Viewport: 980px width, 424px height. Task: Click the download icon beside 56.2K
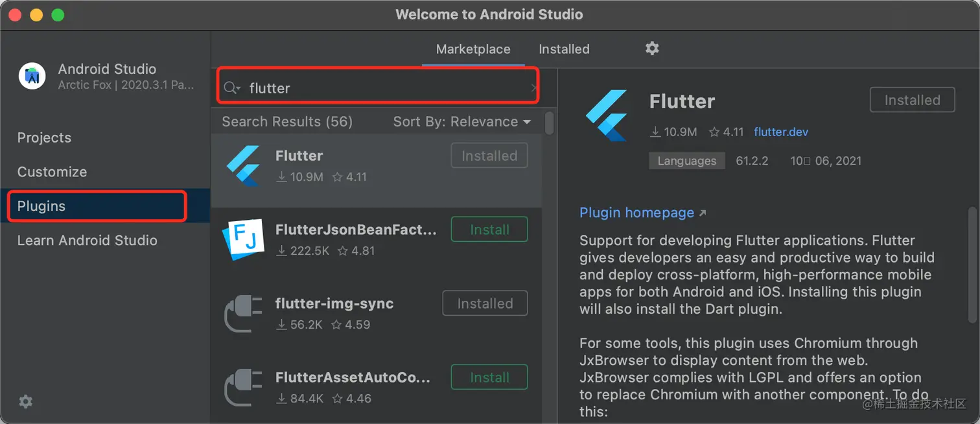(281, 325)
